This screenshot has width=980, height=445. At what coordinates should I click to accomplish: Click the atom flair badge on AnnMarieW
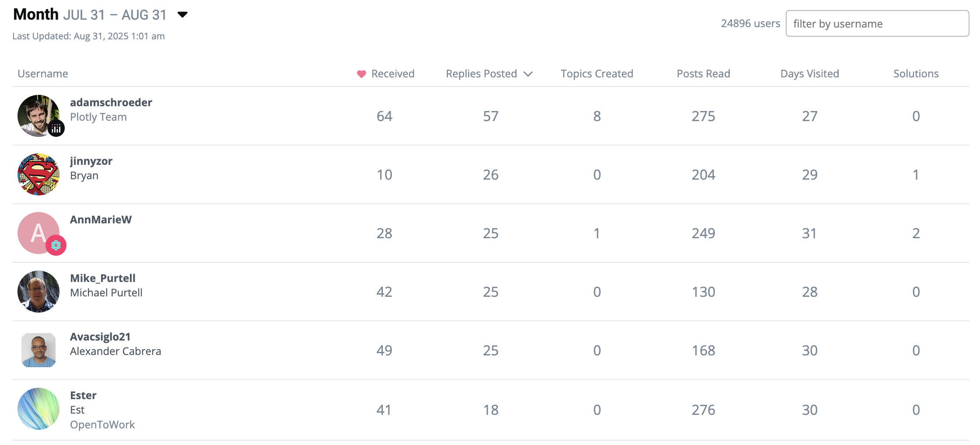56,245
